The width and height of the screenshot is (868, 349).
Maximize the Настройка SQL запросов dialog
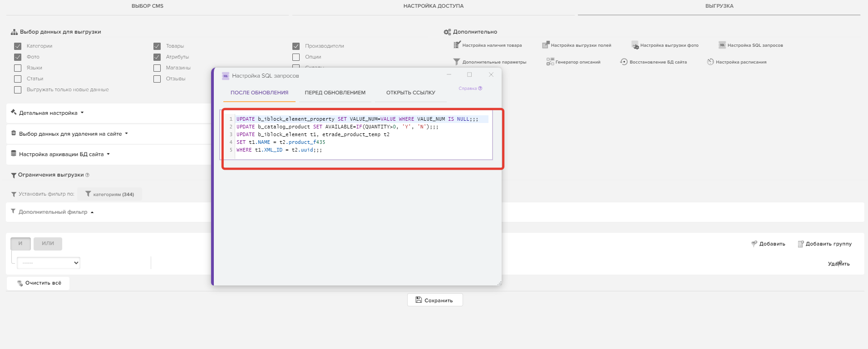pyautogui.click(x=469, y=74)
